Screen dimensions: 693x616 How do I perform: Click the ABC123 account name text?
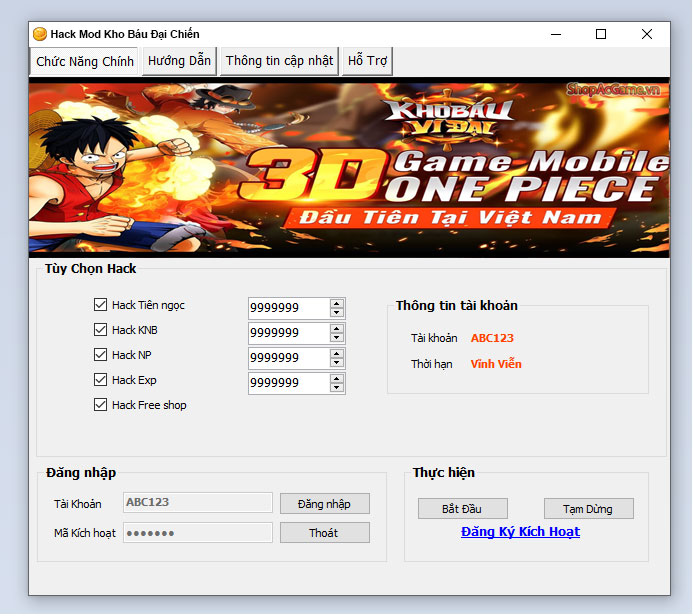point(492,338)
